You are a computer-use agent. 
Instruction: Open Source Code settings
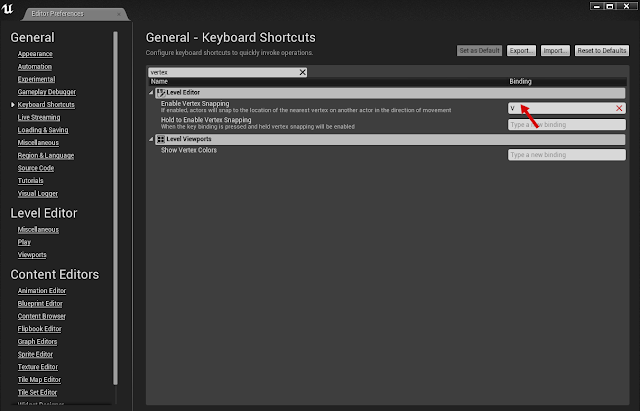coord(36,168)
